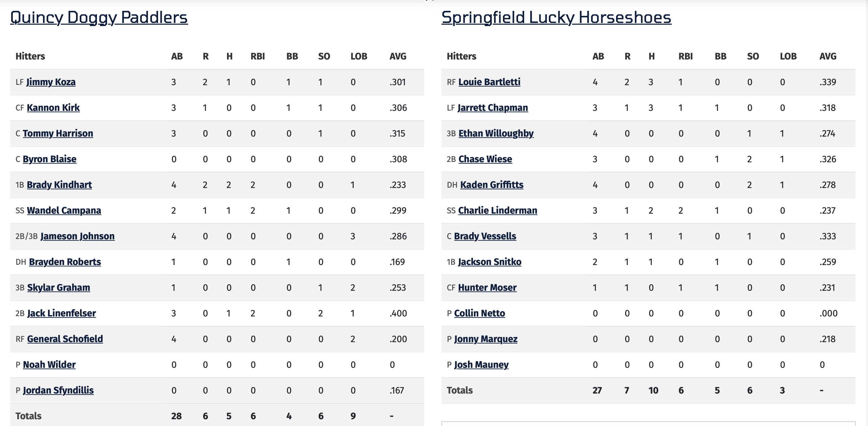The height and width of the screenshot is (426, 868).
Task: Open Kannon Kirk's player link
Action: tap(53, 108)
